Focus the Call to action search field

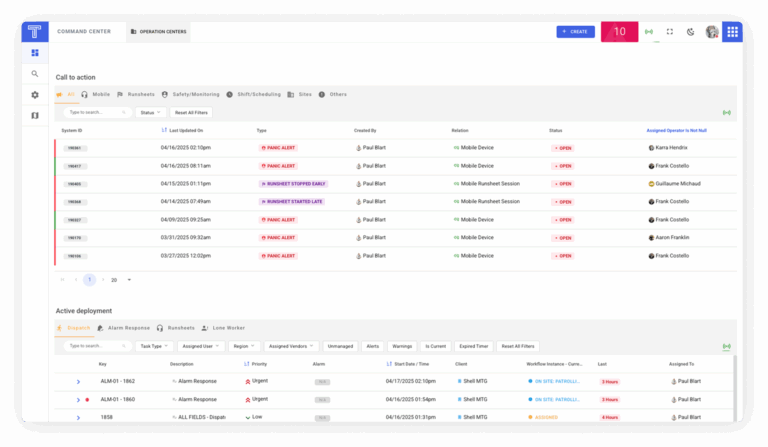point(97,113)
